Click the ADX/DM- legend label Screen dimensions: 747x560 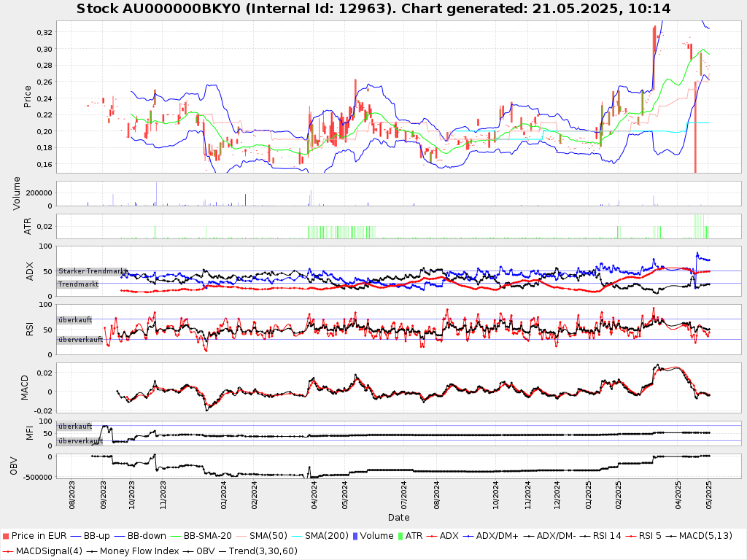557,536
